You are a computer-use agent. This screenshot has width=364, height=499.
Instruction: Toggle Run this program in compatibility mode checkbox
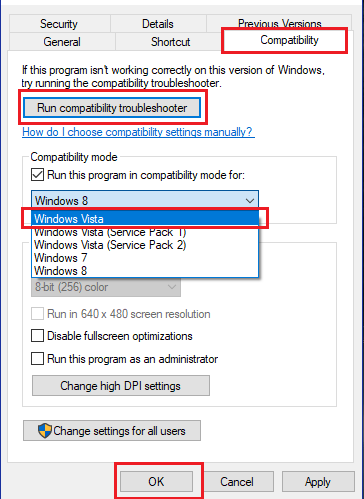[x=37, y=175]
